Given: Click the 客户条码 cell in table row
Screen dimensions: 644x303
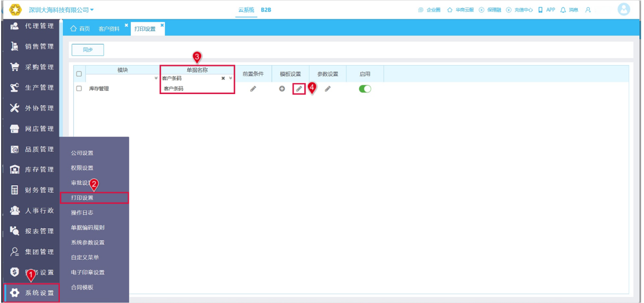Looking at the screenshot, I should click(174, 88).
